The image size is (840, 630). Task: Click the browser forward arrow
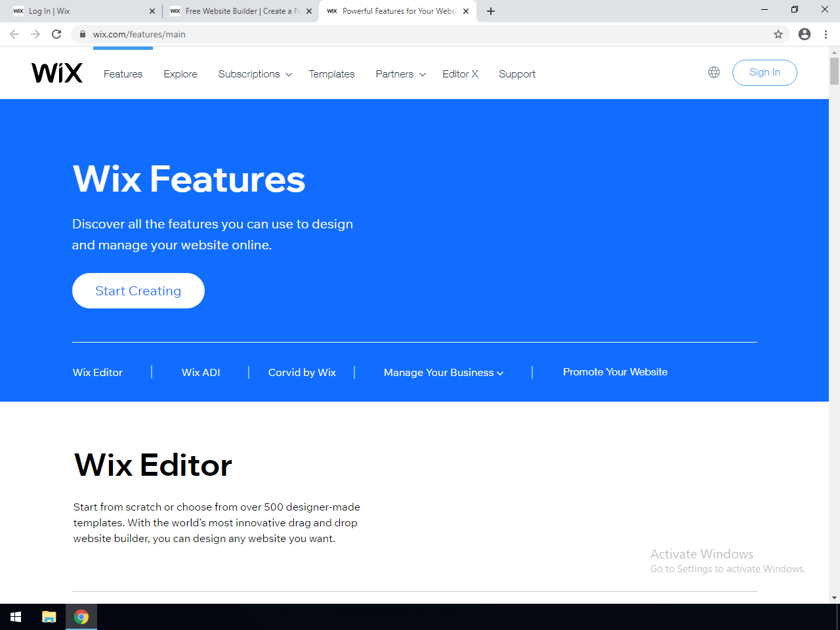click(35, 34)
